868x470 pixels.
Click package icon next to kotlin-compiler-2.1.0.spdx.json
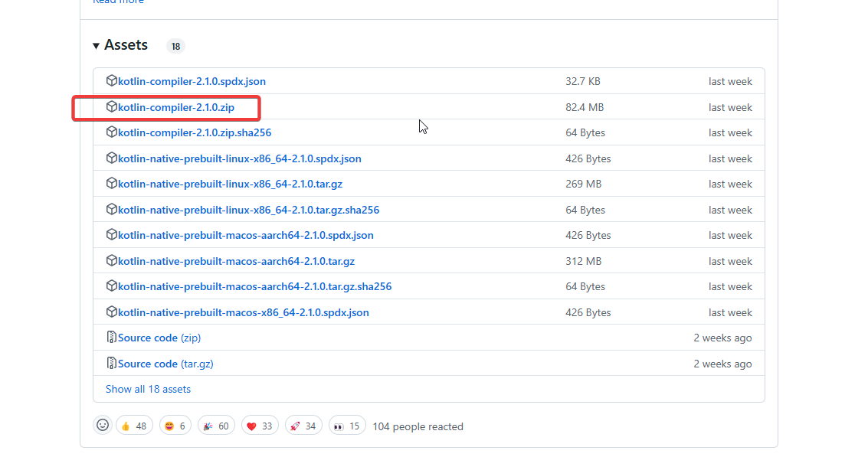tap(111, 80)
